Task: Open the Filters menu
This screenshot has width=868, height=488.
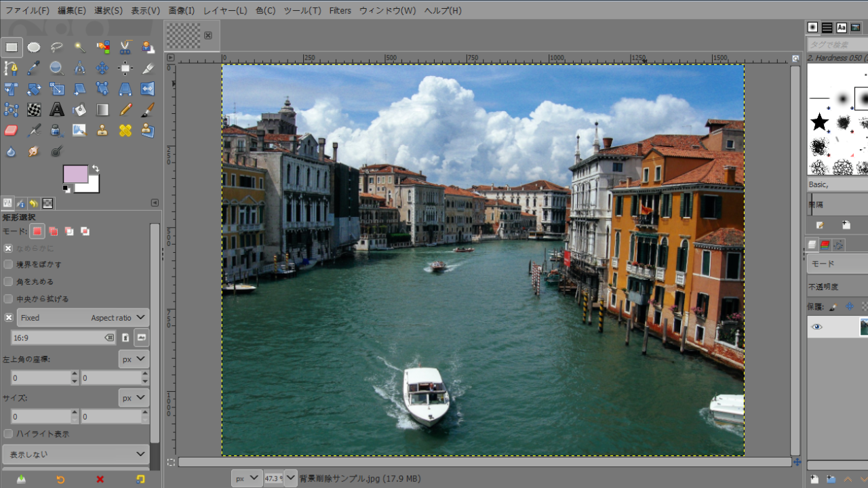Action: pos(340,10)
